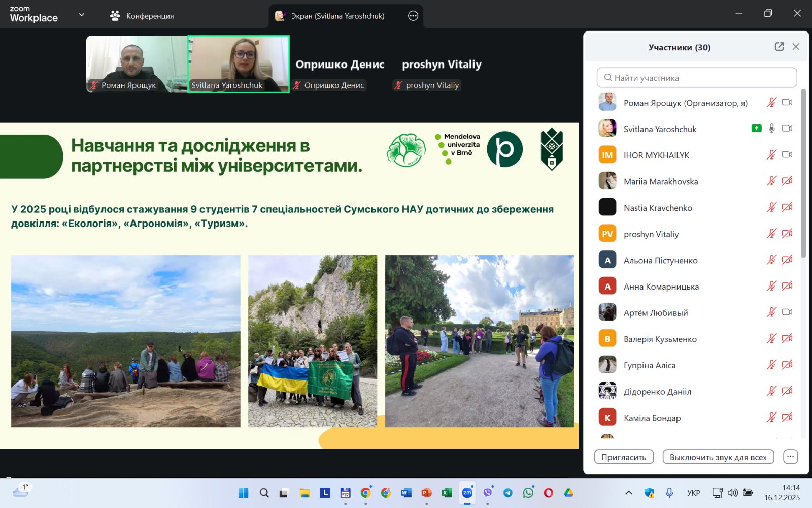Open more participant options menu
Viewport: 812px width, 508px height.
tap(790, 457)
